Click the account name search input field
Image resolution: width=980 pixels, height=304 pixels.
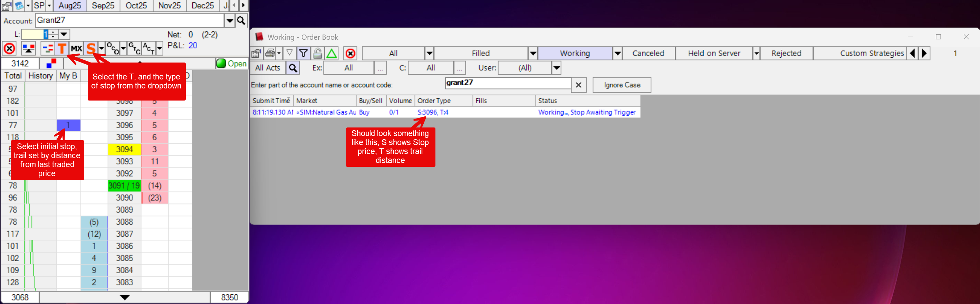tap(508, 83)
